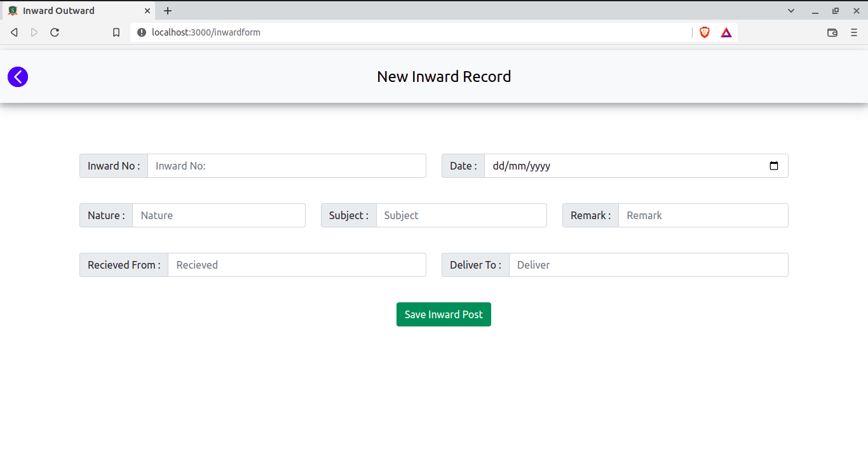Click the address bar showing localhost:3000/inwardform
The width and height of the screenshot is (868, 470).
[381, 32]
